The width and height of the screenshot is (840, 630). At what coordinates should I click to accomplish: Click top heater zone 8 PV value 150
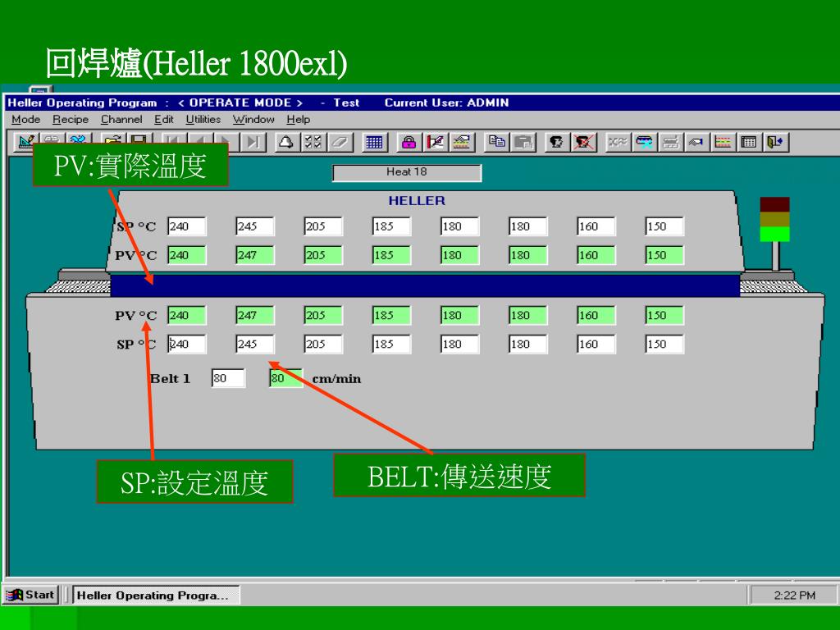pos(664,255)
